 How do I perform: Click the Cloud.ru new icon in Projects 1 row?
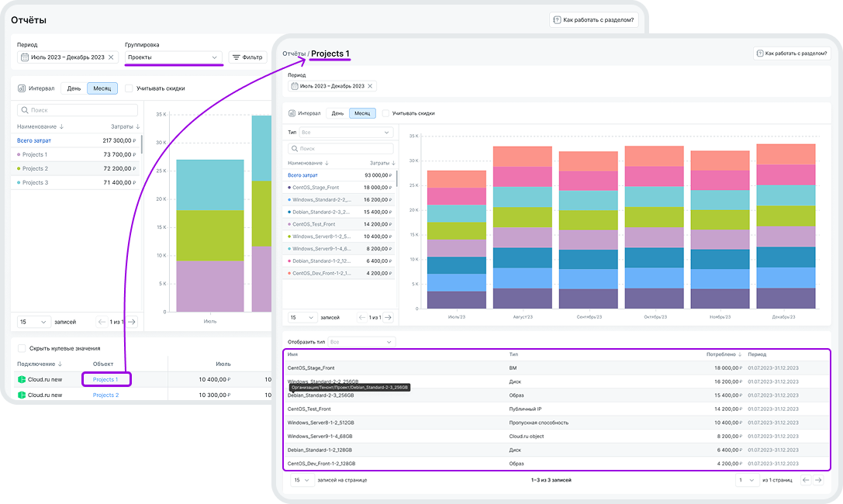click(22, 380)
